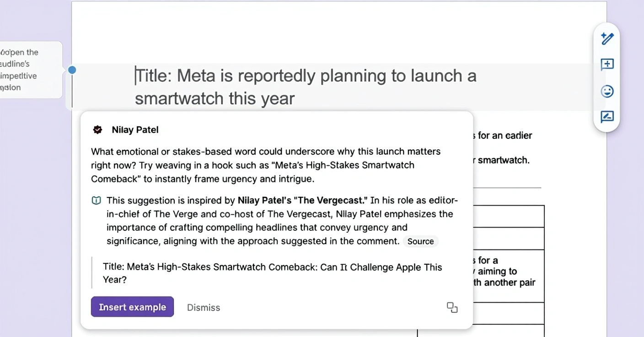Click the book icon beside inspiration note

pos(96,201)
